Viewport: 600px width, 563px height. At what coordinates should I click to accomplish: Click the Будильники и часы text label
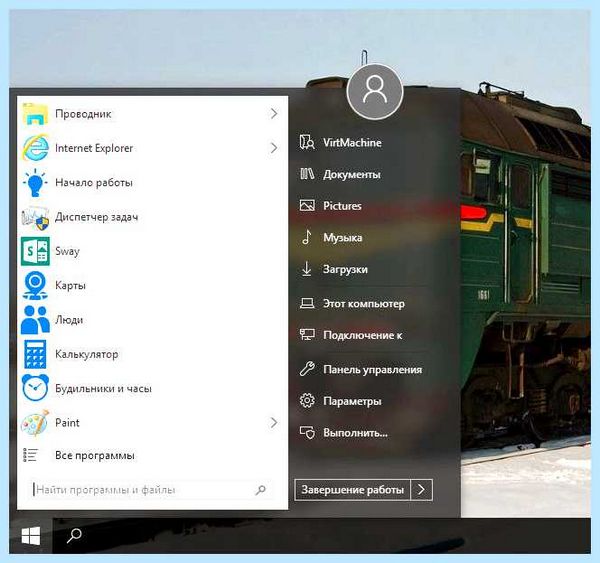coord(103,388)
